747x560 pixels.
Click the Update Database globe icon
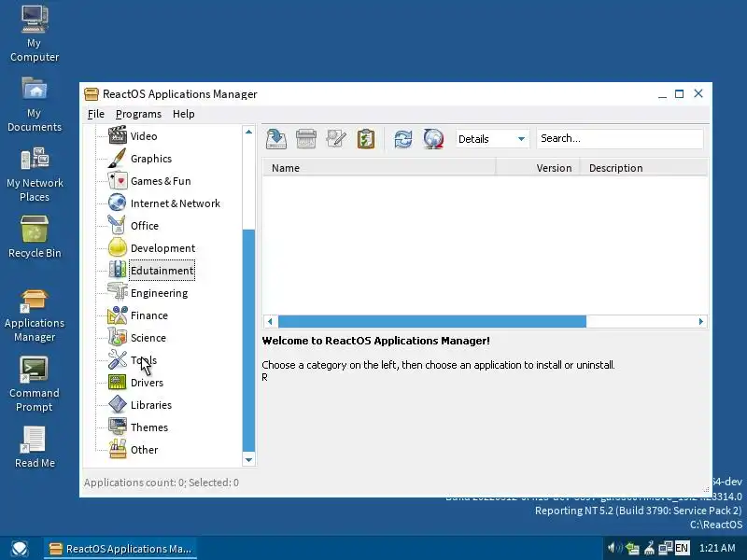click(433, 139)
